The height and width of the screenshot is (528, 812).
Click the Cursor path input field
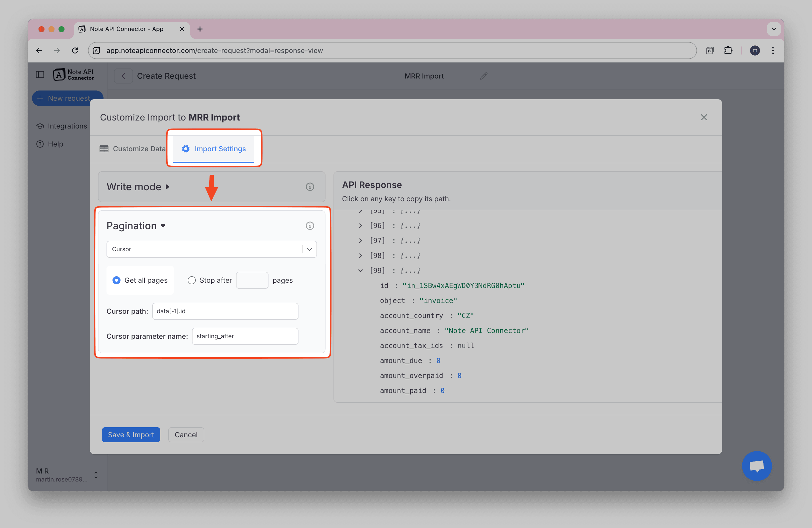[x=225, y=311]
